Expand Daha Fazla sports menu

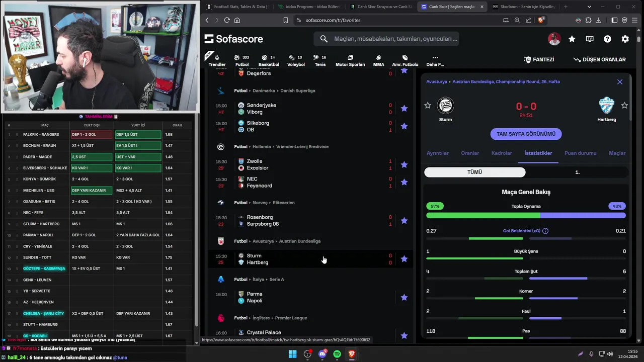[x=435, y=60]
